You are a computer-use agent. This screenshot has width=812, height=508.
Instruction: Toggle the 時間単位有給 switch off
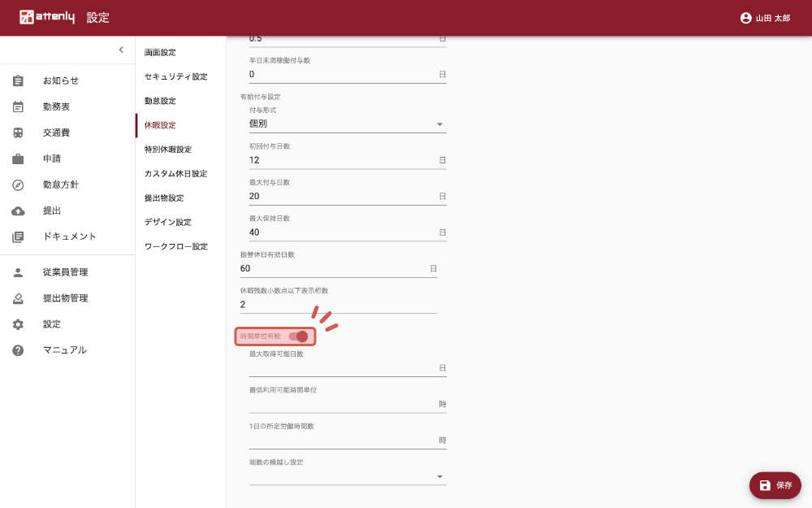298,336
